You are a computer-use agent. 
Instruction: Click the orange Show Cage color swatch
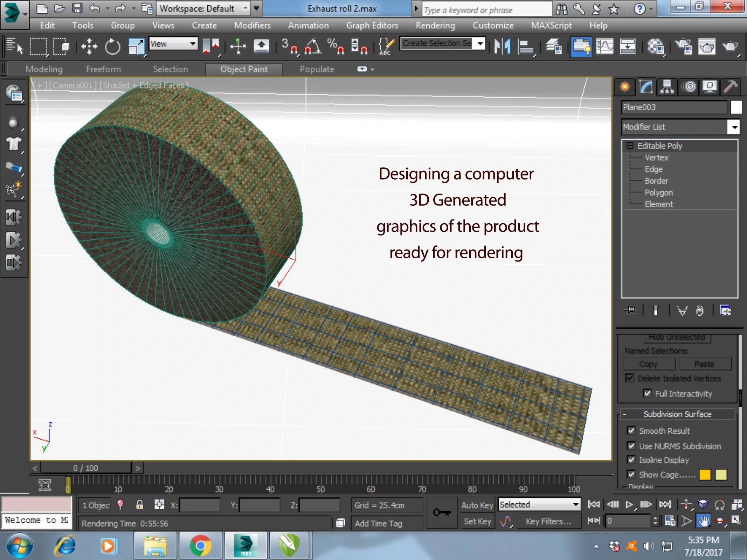point(705,475)
